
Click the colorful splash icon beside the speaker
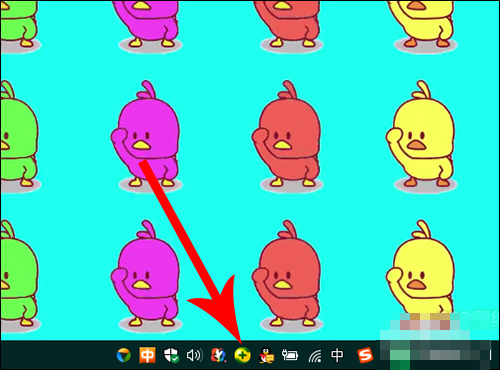point(218,355)
